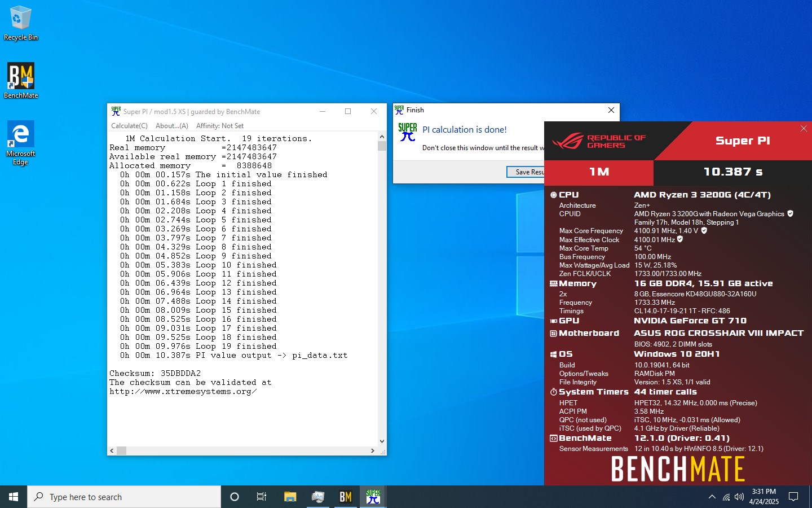Open the Recycle Bin desktop icon
The height and width of the screenshot is (508, 812).
coord(21,23)
